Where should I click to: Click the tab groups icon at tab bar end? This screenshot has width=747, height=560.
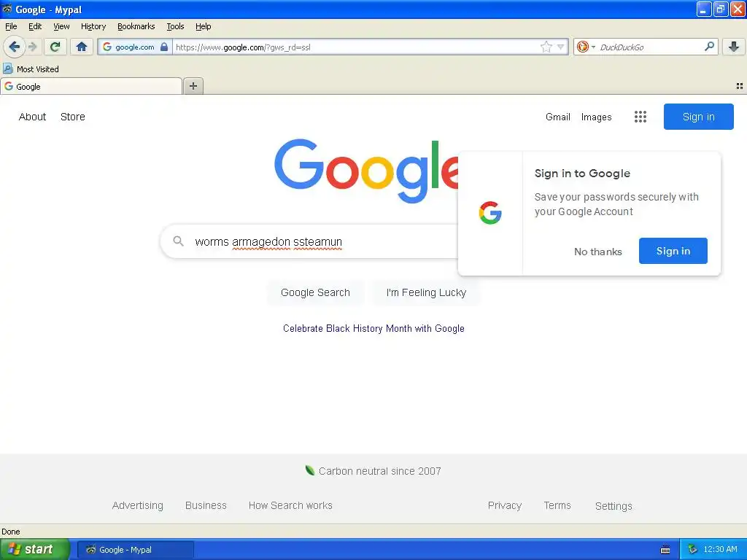tap(740, 86)
